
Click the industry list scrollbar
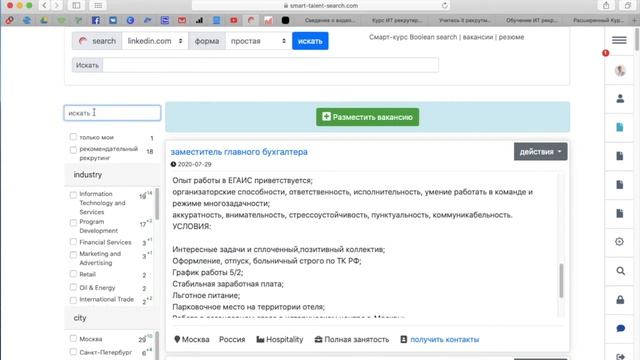(x=157, y=204)
